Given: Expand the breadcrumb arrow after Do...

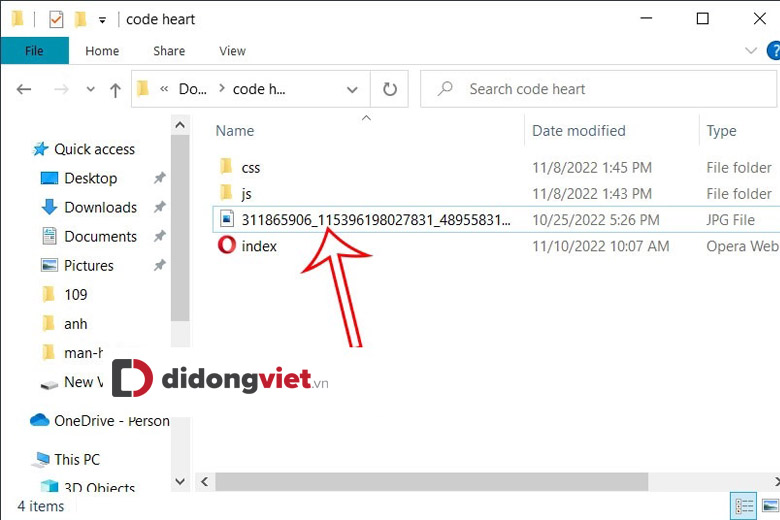Looking at the screenshot, I should click(x=222, y=89).
